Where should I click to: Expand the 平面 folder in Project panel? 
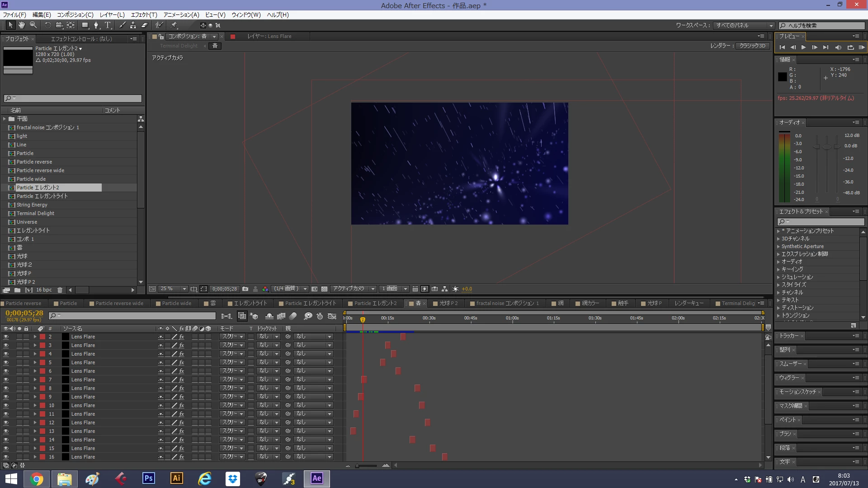[x=5, y=119]
